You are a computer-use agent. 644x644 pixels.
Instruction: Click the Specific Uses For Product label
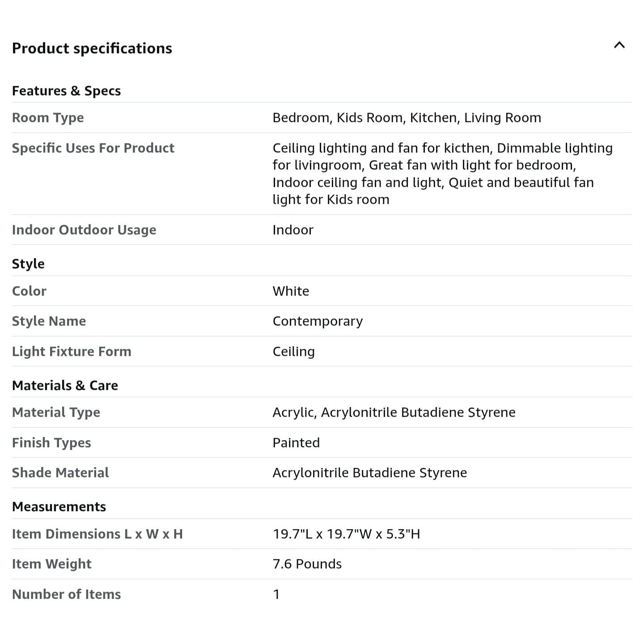(x=93, y=148)
